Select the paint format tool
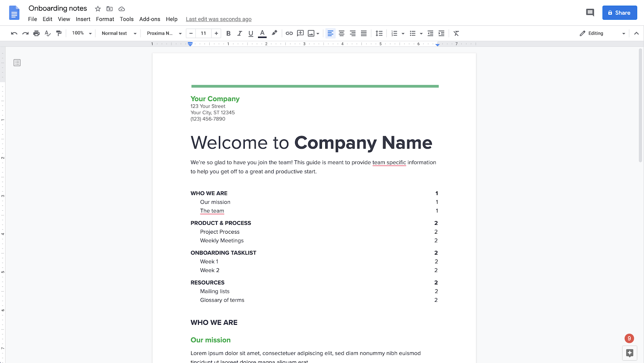 [59, 33]
